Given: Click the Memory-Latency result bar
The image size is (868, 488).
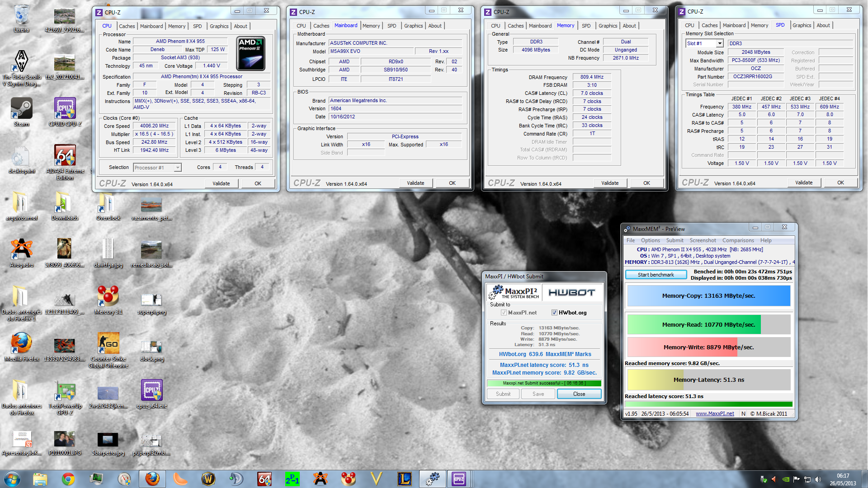Looking at the screenshot, I should (x=708, y=380).
